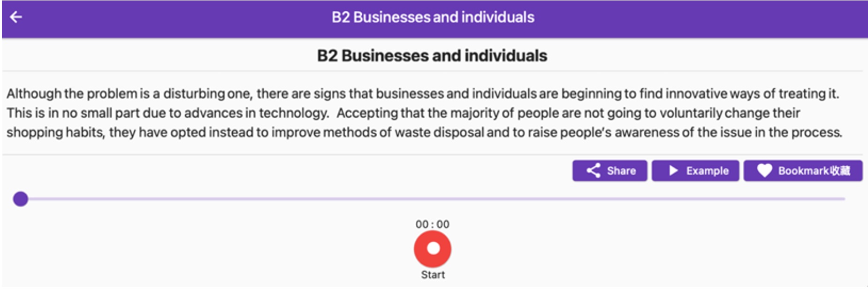This screenshot has height=292, width=868.
Task: Click the Start label under the record button
Action: (433, 275)
